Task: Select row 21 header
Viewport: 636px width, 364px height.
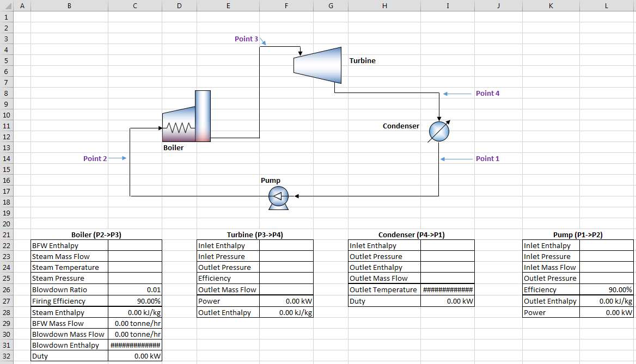Action: point(7,235)
